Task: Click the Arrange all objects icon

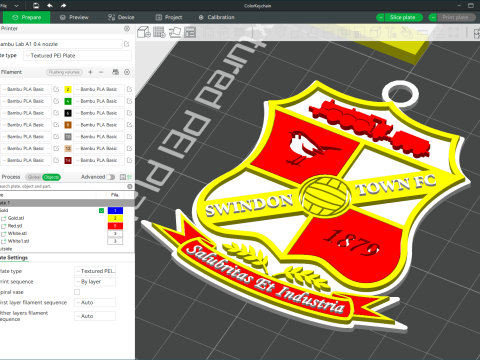Action: [190, 32]
